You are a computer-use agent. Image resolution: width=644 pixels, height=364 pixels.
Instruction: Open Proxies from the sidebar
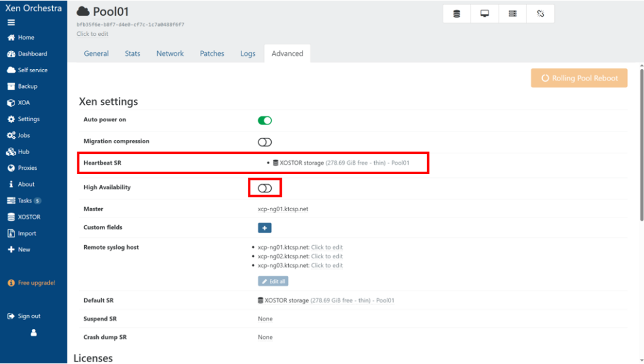point(27,168)
